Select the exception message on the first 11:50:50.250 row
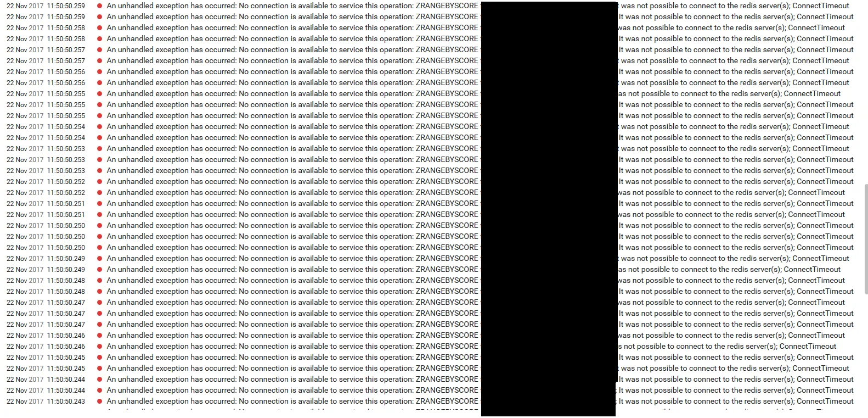 click(x=292, y=226)
